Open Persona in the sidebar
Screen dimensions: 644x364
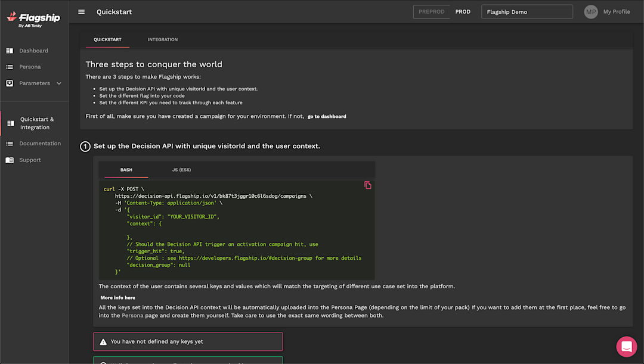coord(30,67)
